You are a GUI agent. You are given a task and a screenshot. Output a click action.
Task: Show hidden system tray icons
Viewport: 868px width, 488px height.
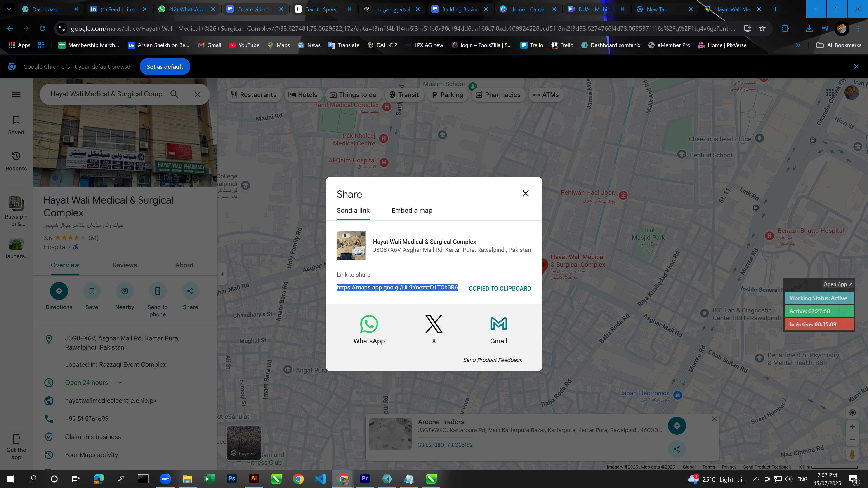click(x=756, y=479)
